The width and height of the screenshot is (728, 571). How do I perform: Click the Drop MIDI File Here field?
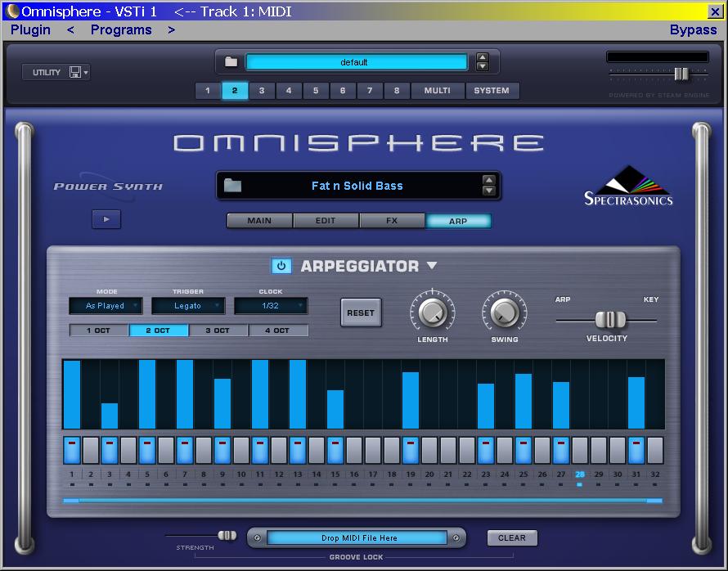pyautogui.click(x=357, y=537)
